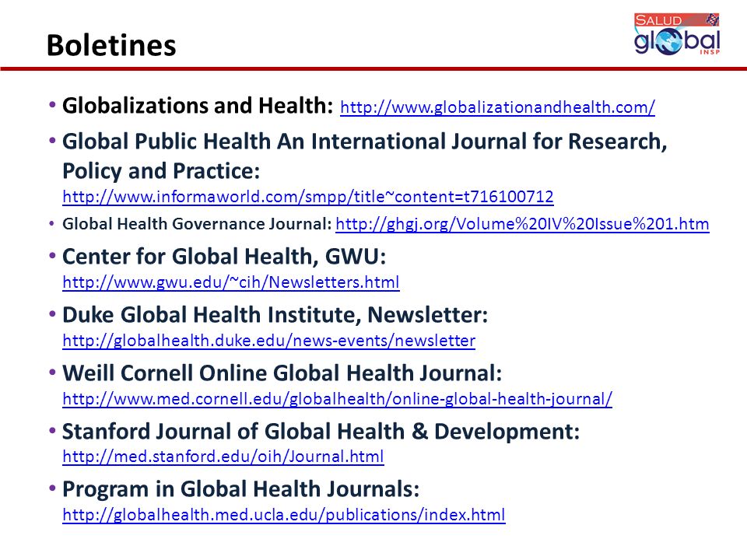Click the 'Globalizations and Health:' text
The width and height of the screenshot is (747, 560).
[x=198, y=106]
